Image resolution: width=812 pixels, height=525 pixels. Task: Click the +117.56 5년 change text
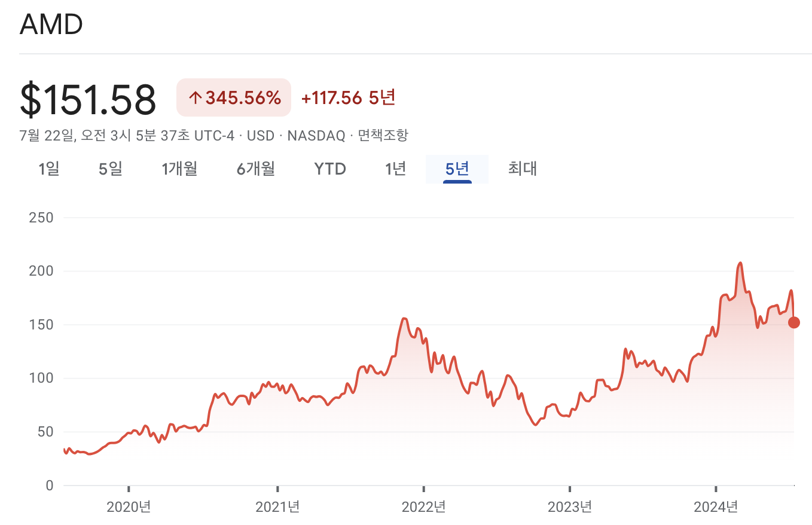coord(349,97)
